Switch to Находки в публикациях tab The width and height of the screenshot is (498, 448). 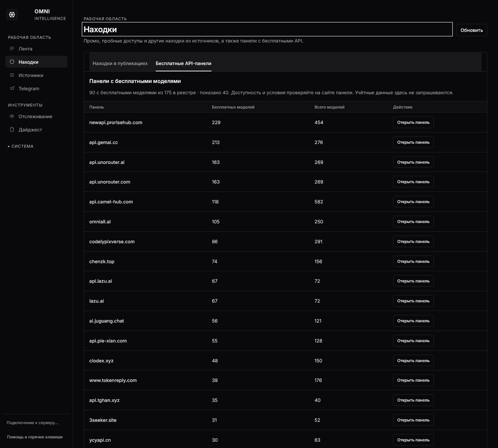[x=120, y=63]
